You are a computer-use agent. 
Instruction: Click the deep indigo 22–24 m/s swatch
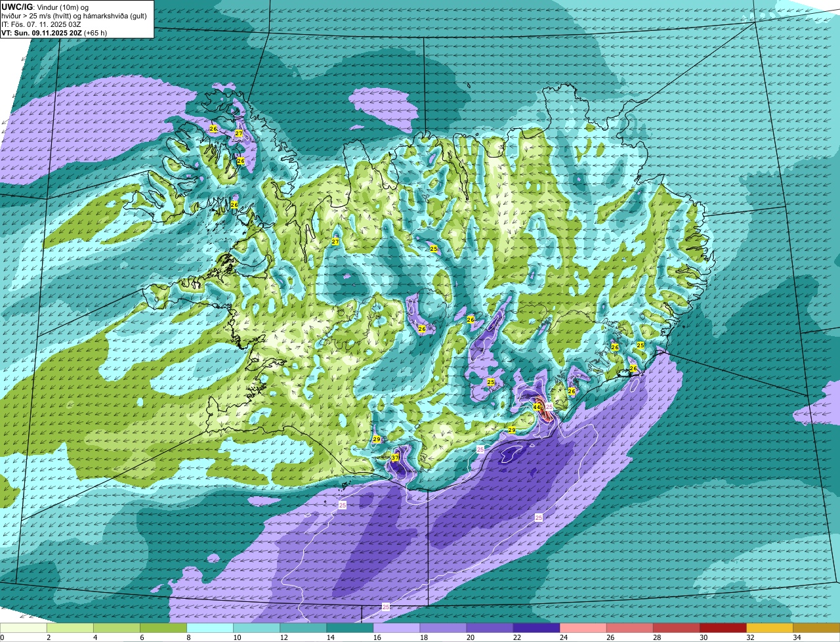coord(536,628)
